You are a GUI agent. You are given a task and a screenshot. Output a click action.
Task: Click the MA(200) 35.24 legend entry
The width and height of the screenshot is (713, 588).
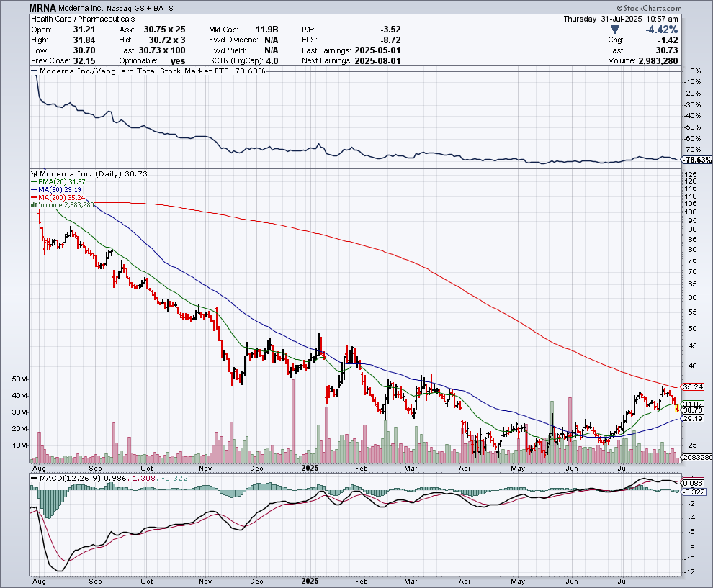point(58,197)
